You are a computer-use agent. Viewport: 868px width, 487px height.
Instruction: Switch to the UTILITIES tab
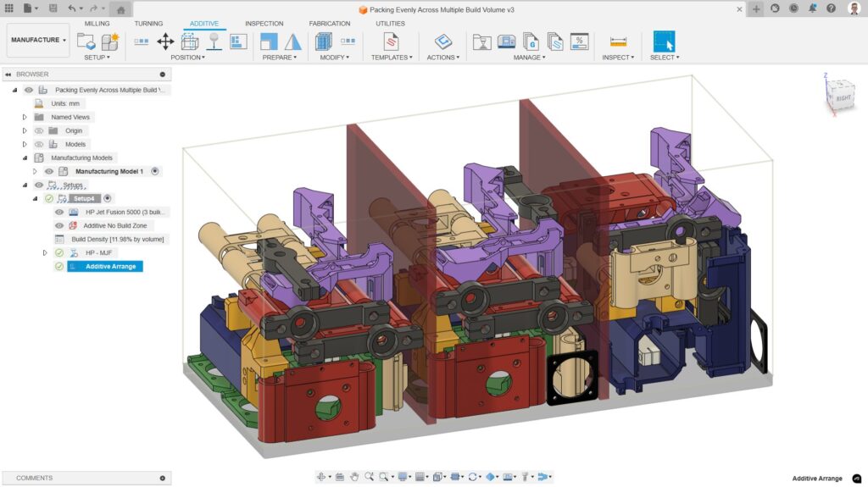(390, 23)
